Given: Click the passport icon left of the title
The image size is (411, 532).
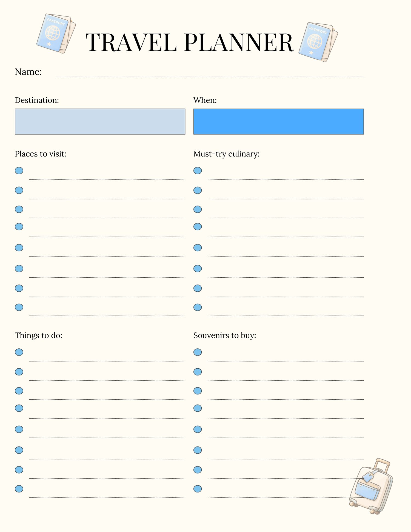Looking at the screenshot, I should point(56,33).
